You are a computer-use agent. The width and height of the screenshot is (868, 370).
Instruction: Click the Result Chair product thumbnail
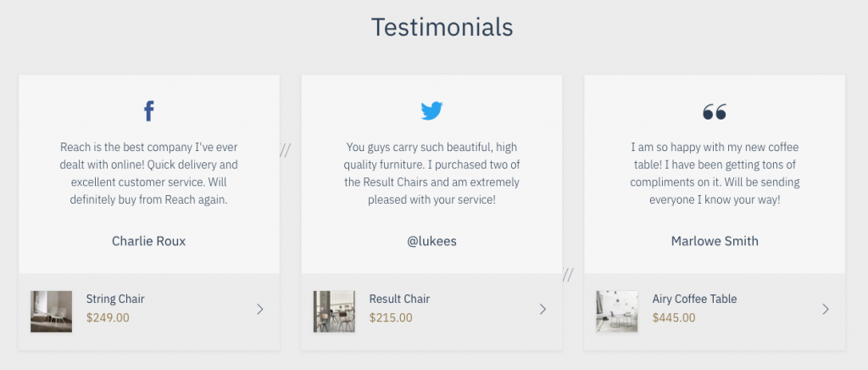(334, 311)
